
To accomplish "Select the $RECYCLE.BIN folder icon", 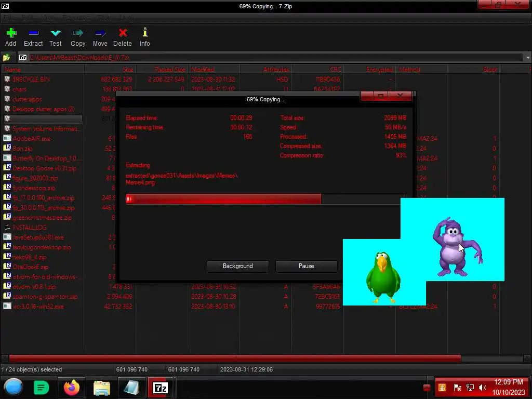I will point(7,79).
